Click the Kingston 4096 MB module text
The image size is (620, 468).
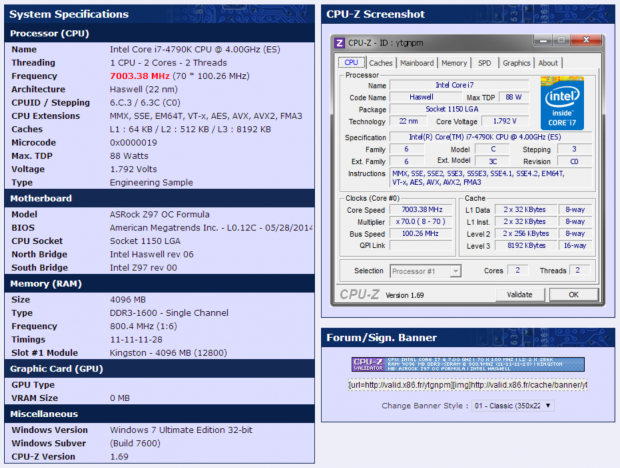point(168,353)
